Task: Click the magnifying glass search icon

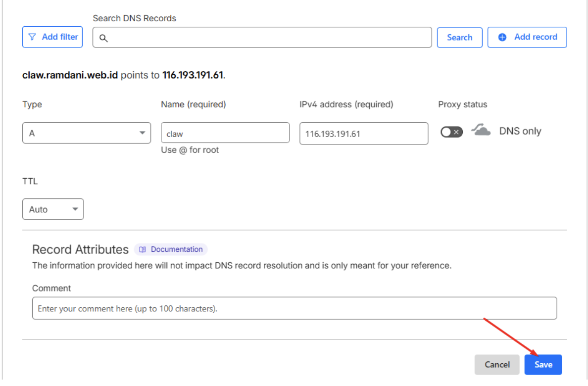Action: click(103, 38)
